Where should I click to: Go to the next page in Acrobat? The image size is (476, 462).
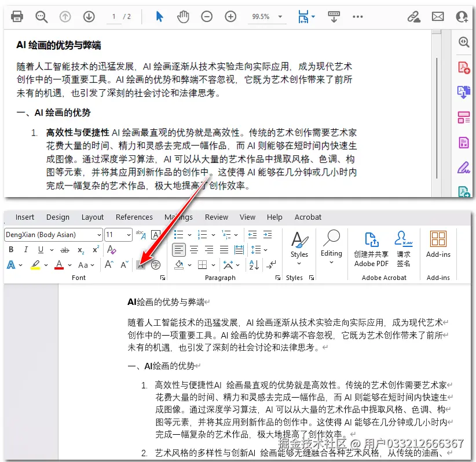(89, 16)
